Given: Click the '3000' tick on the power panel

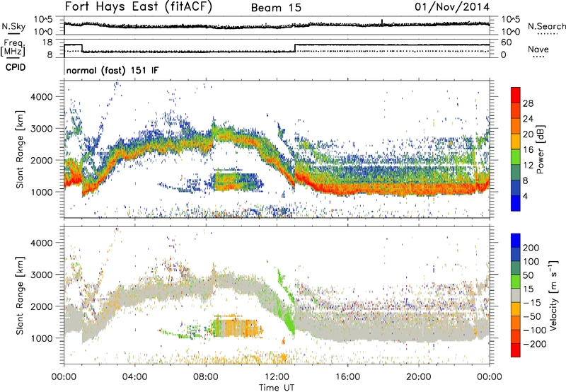Looking at the screenshot, I should [x=41, y=129].
